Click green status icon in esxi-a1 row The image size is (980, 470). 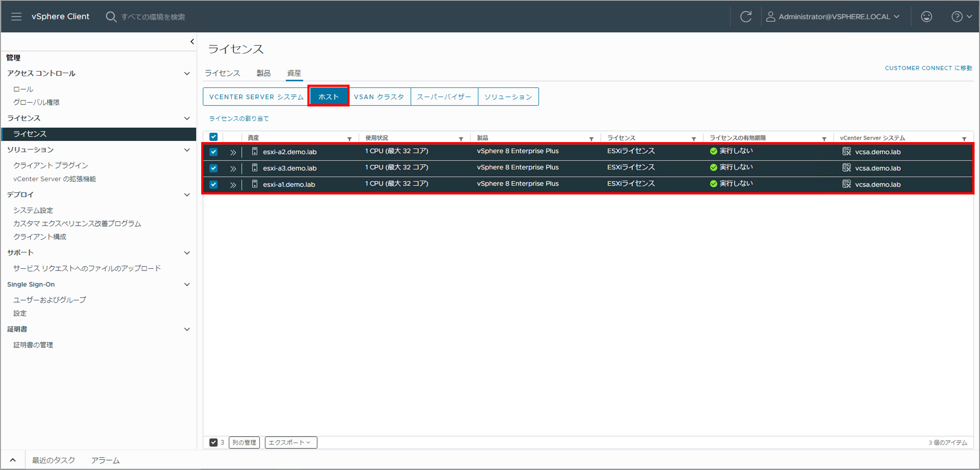(x=713, y=184)
